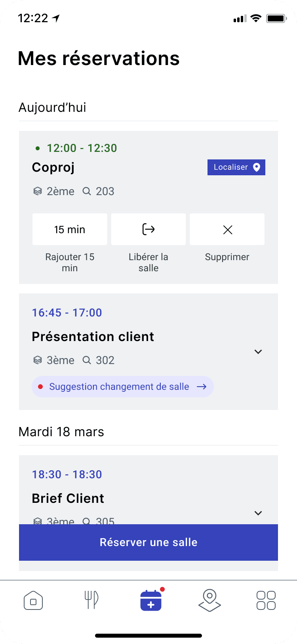Open the apps grid tab icon
The image size is (297, 644).
(x=266, y=600)
